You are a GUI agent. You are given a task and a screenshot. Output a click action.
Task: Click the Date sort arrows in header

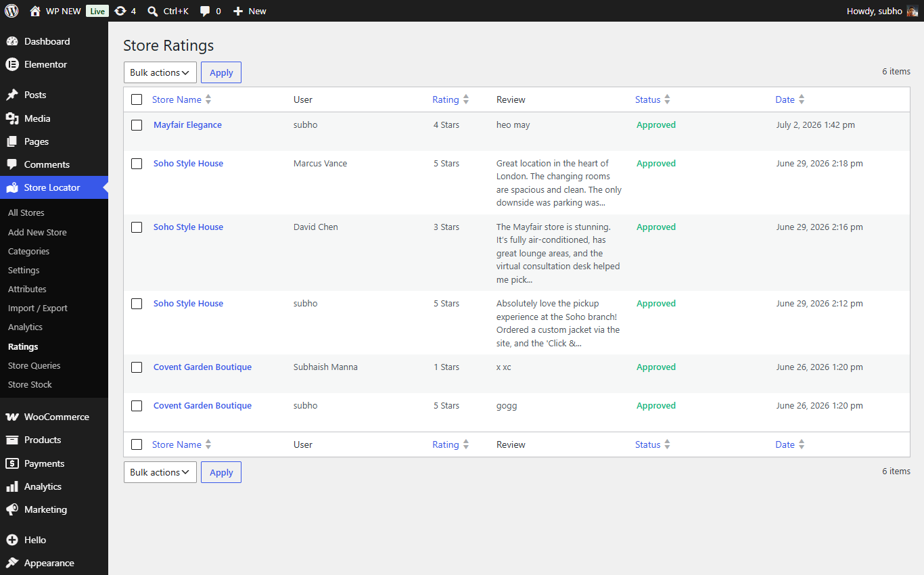tap(802, 99)
